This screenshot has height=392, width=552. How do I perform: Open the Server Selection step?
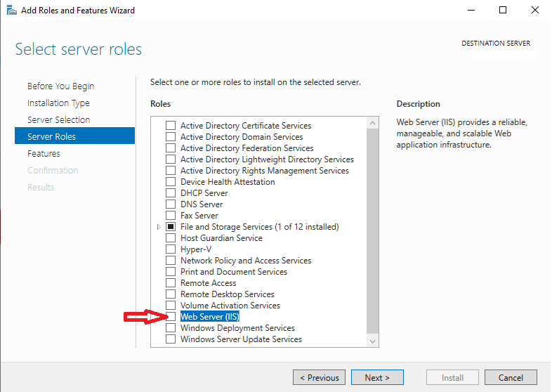point(59,119)
